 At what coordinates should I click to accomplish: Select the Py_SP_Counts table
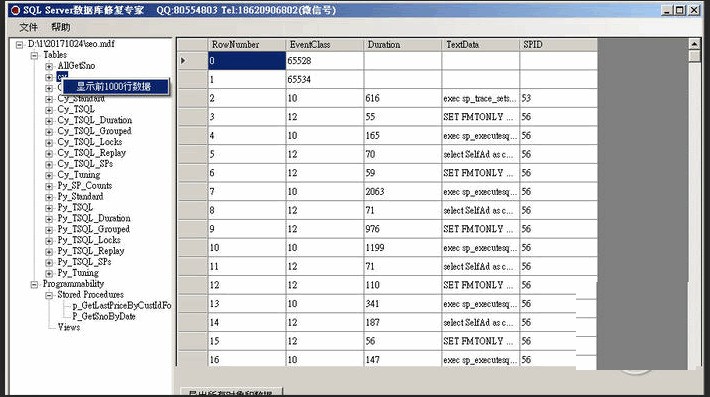[85, 186]
